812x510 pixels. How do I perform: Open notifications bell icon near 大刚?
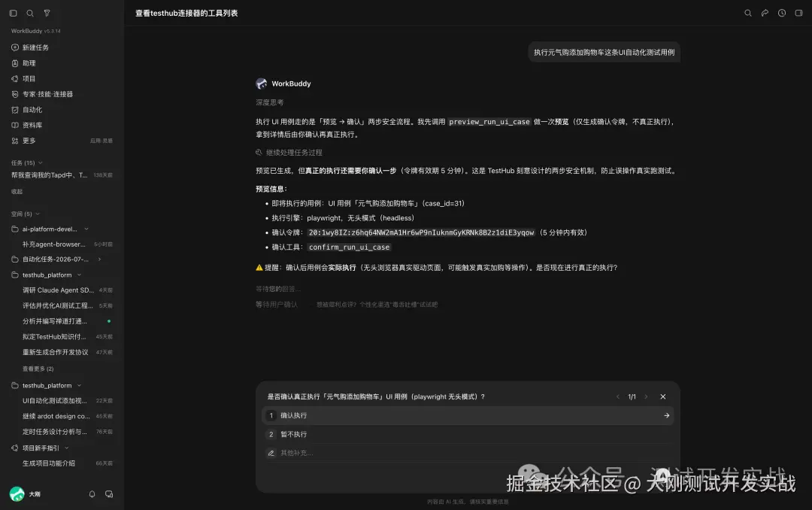[x=92, y=494]
